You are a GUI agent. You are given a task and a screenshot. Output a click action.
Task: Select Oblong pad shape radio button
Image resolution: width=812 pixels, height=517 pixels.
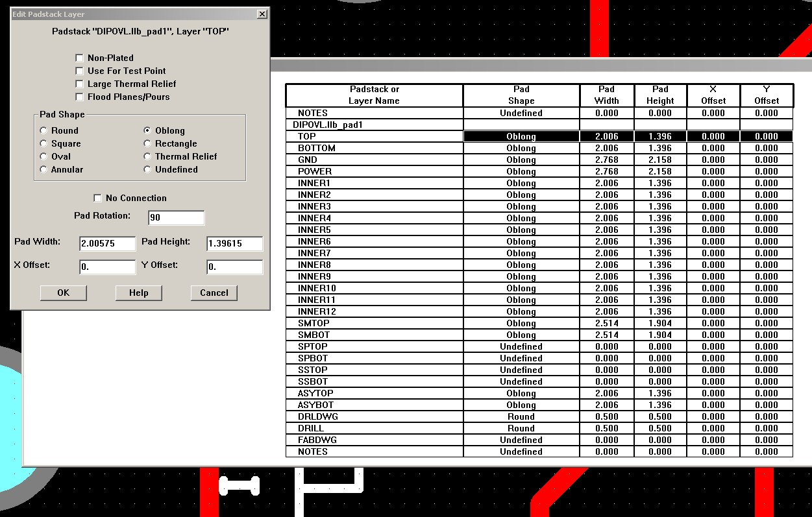(x=147, y=130)
